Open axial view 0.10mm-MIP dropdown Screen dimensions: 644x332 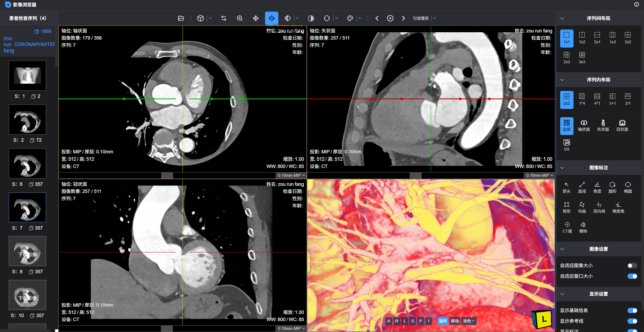coord(291,175)
